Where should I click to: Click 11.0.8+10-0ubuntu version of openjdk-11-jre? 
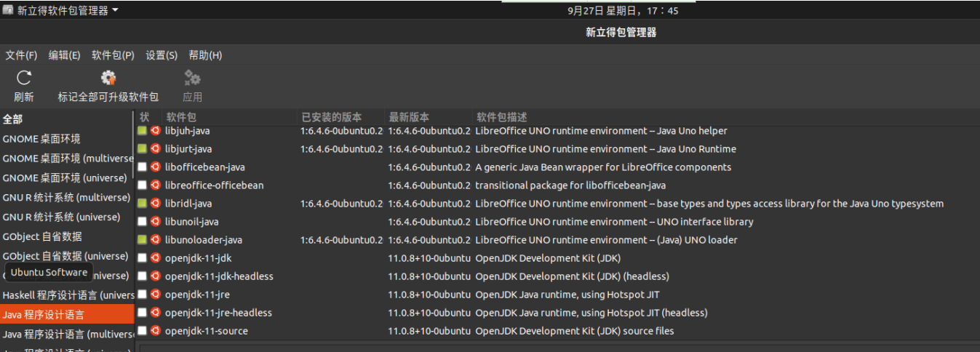pyautogui.click(x=429, y=295)
